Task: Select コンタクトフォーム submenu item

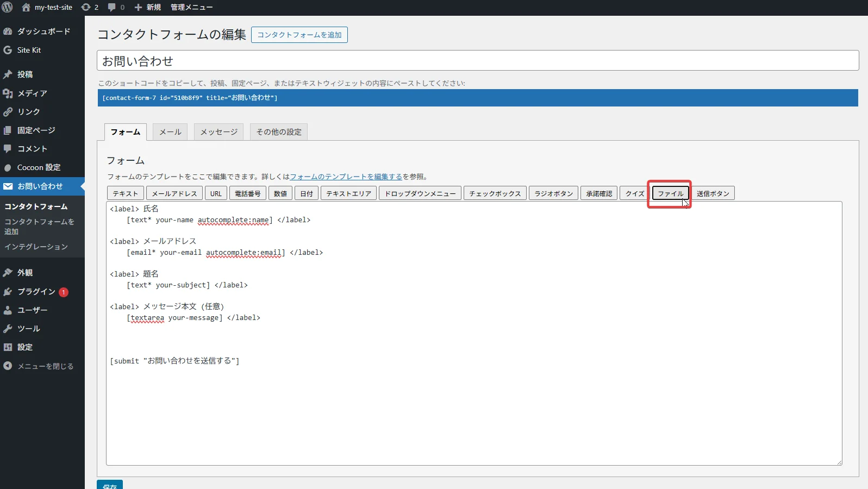Action: tap(36, 206)
